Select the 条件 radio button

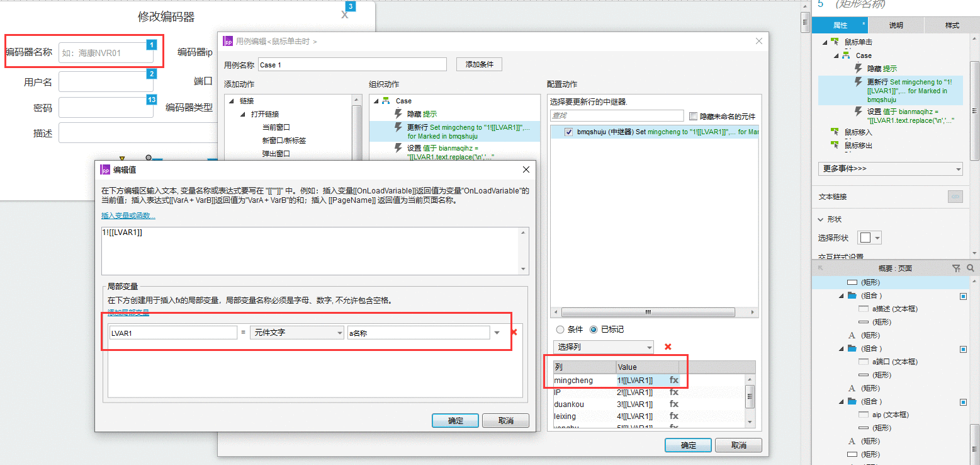559,330
